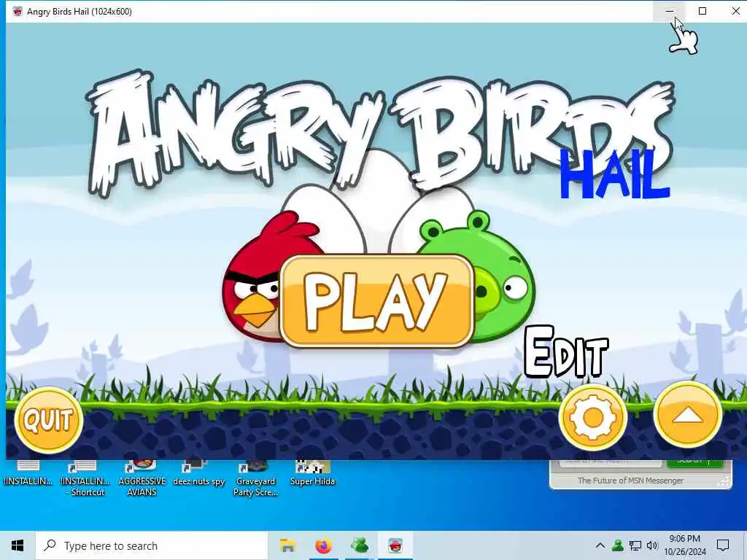Click The Future of MSN Messenger text
747x560 pixels.
(630, 481)
